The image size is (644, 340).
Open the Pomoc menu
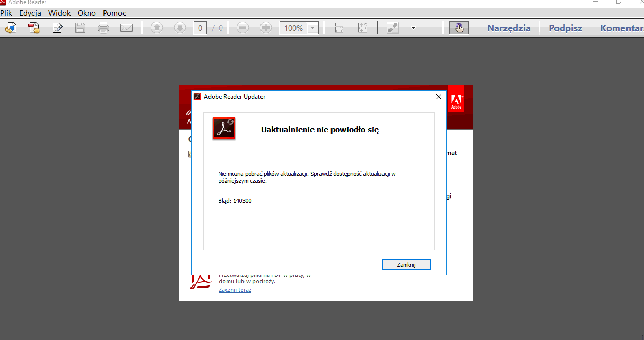[x=114, y=13]
